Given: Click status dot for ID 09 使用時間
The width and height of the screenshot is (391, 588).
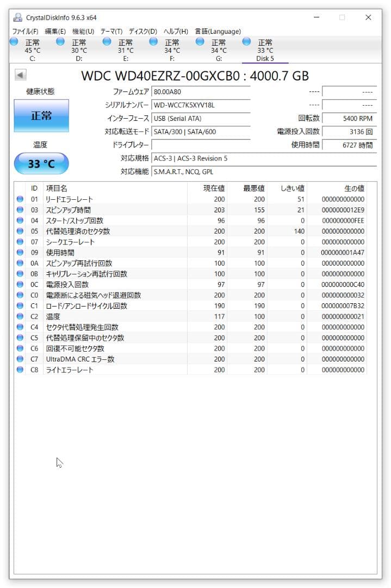Looking at the screenshot, I should tap(20, 253).
